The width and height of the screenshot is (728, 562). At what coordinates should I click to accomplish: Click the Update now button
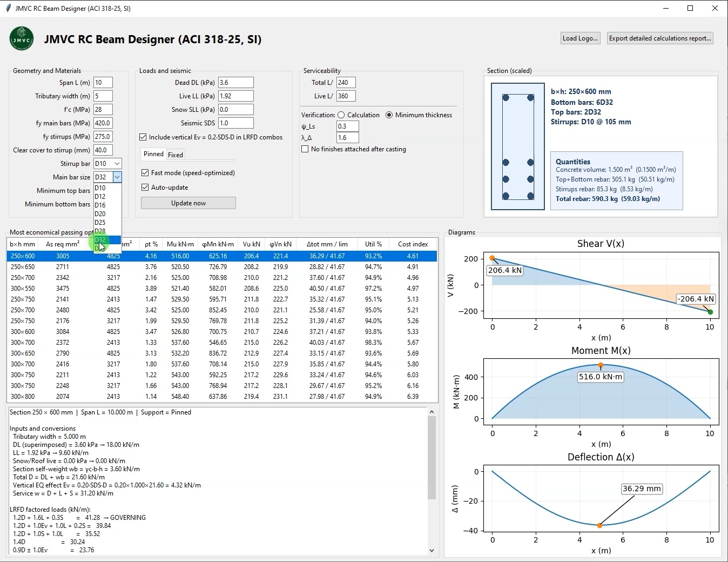(188, 203)
